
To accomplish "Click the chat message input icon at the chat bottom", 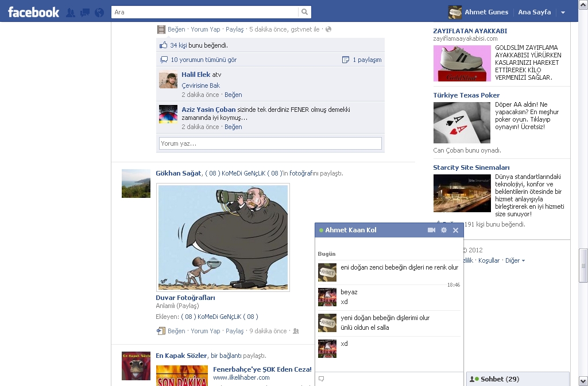I will (x=321, y=379).
